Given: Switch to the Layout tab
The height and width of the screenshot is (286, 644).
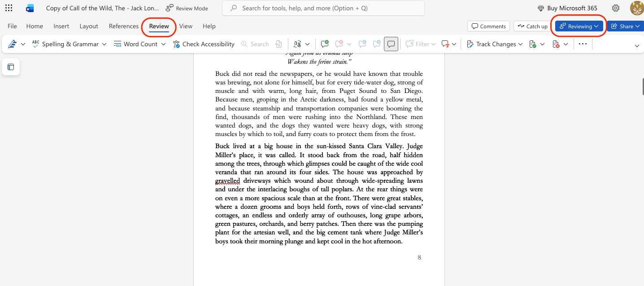Looking at the screenshot, I should tap(89, 26).
